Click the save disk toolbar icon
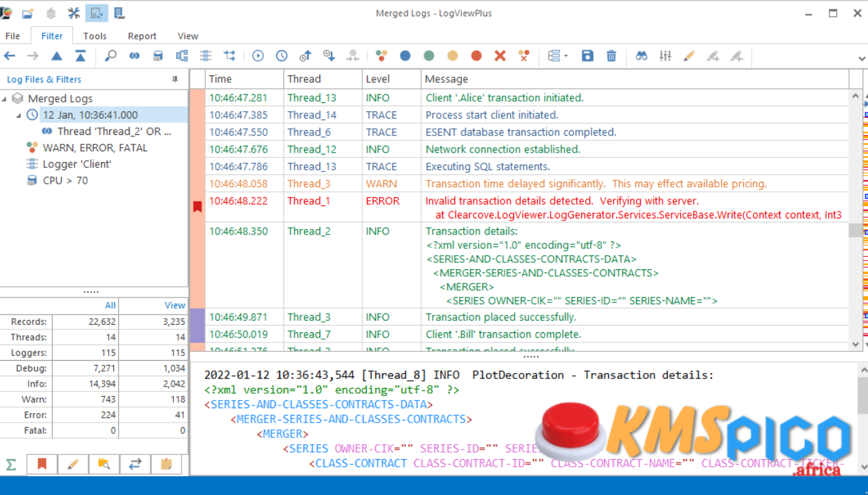The width and height of the screenshot is (868, 495). 588,56
